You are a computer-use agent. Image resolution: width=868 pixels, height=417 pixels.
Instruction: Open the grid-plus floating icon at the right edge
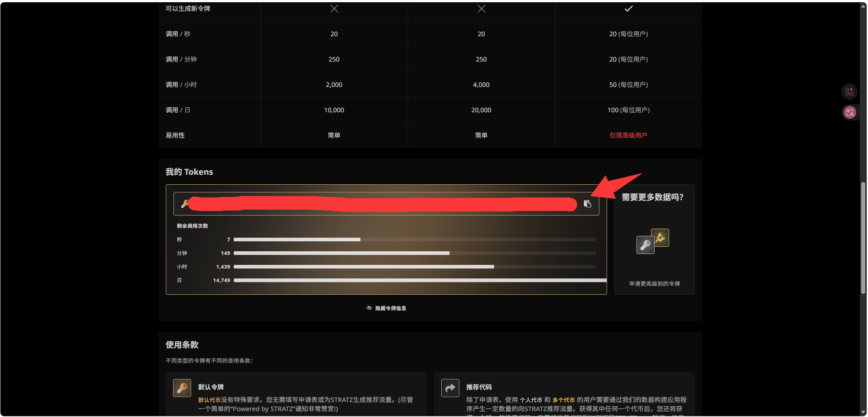pyautogui.click(x=849, y=91)
